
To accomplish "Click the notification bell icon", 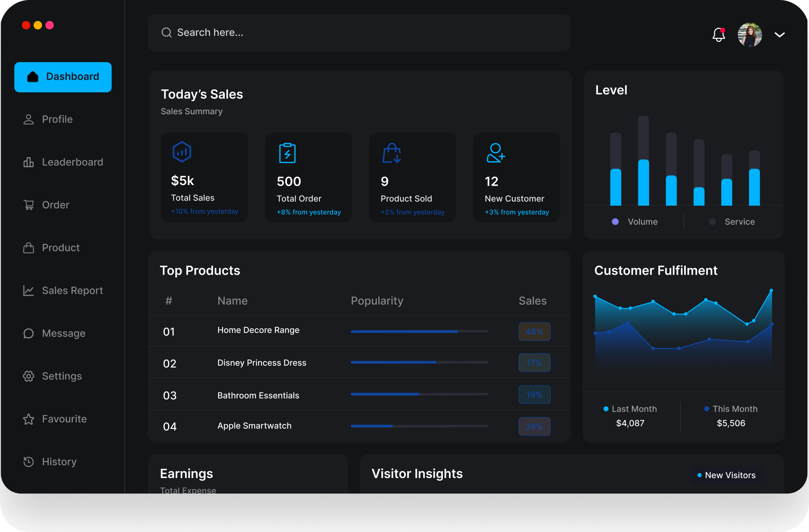I will coord(718,34).
